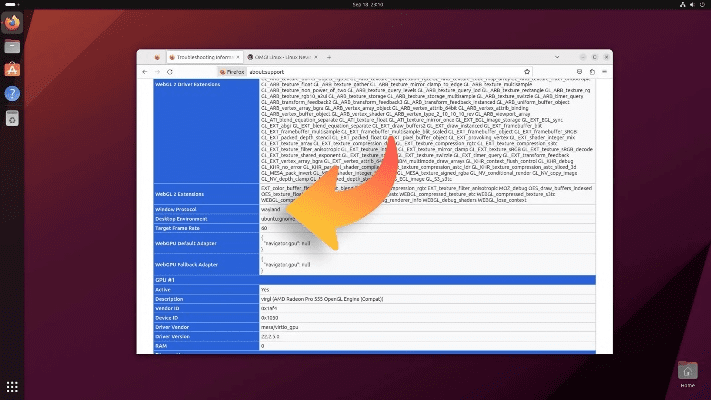Open Help from the dock

[12, 93]
